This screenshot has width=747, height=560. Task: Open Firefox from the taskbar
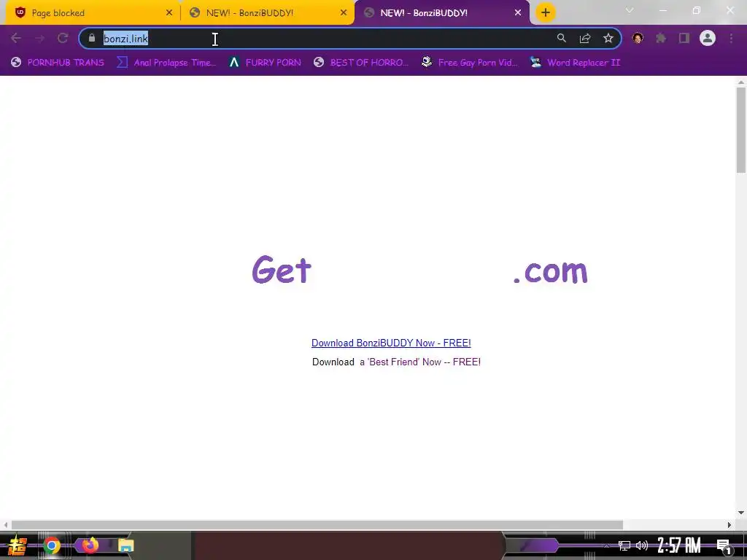(90, 545)
